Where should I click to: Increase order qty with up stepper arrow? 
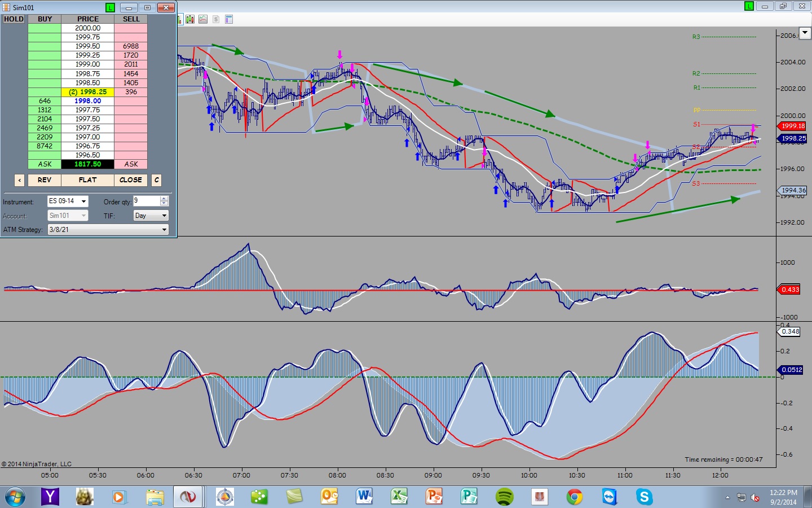164,198
